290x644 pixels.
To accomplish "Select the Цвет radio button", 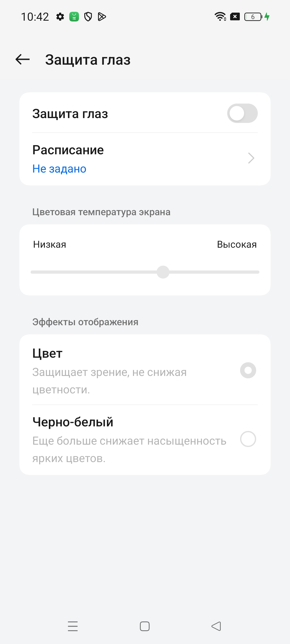I will [248, 370].
